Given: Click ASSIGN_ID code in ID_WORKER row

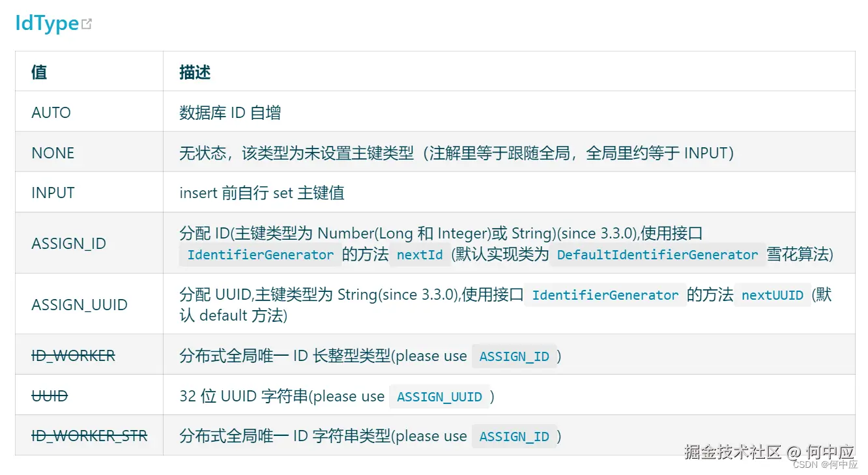Looking at the screenshot, I should click(514, 356).
